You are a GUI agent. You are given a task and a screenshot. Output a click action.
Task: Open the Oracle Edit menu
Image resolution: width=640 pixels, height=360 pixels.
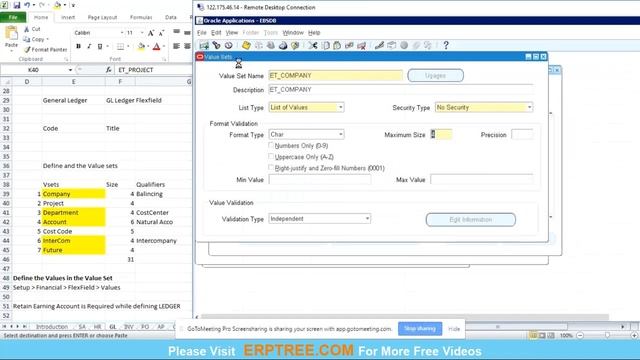tap(216, 33)
